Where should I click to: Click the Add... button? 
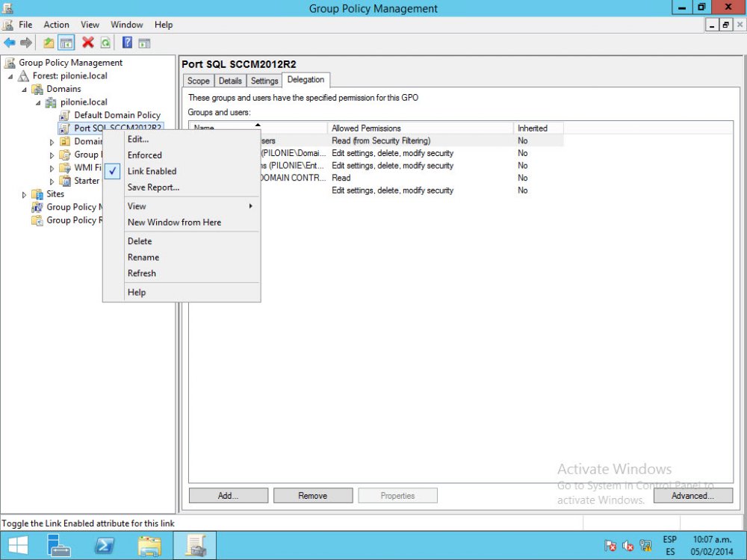pos(228,496)
